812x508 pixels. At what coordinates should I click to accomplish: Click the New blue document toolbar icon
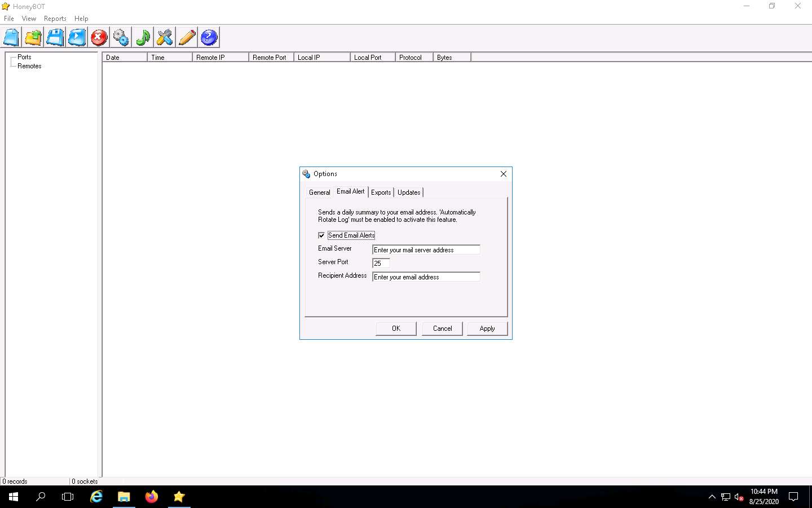(11, 38)
